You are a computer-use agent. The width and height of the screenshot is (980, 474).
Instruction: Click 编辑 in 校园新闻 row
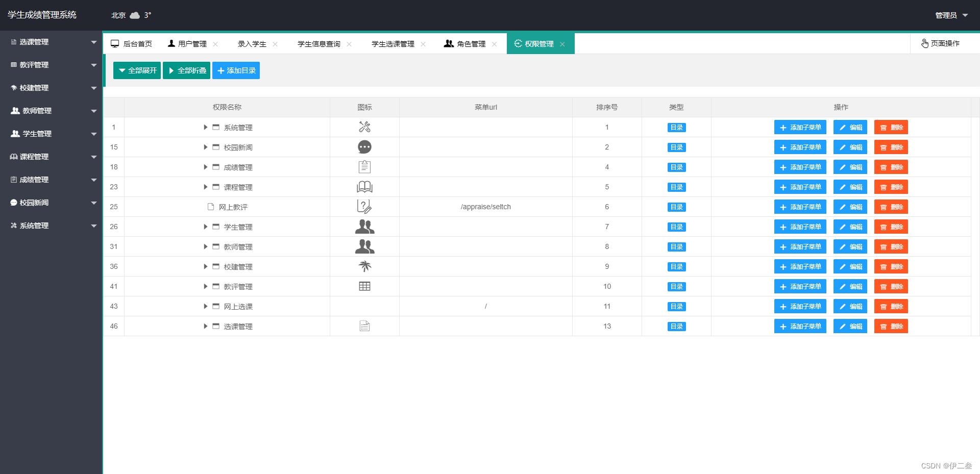click(x=850, y=147)
